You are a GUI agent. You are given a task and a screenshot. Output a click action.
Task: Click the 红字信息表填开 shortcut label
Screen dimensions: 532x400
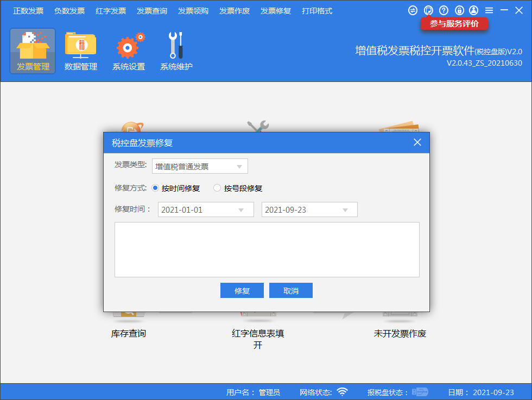click(x=258, y=339)
